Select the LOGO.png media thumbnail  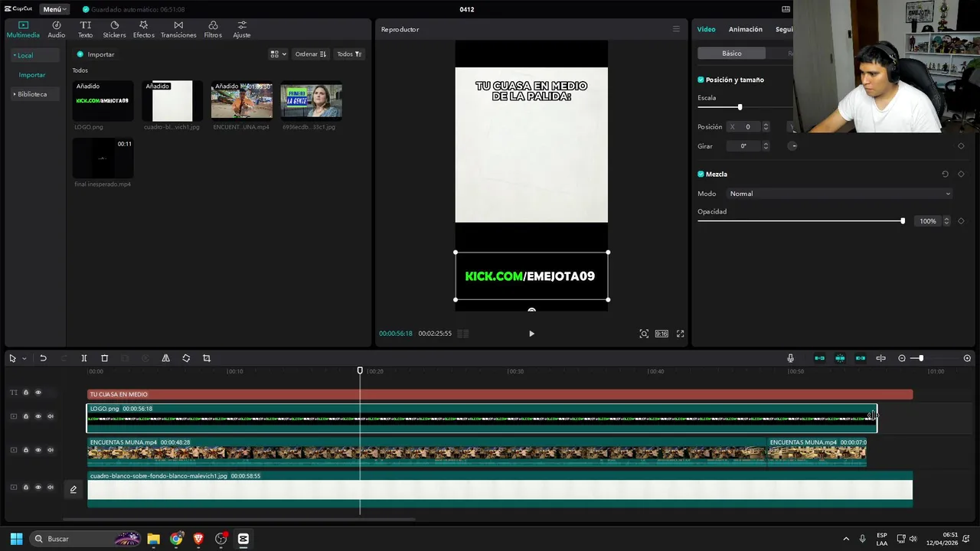[103, 101]
